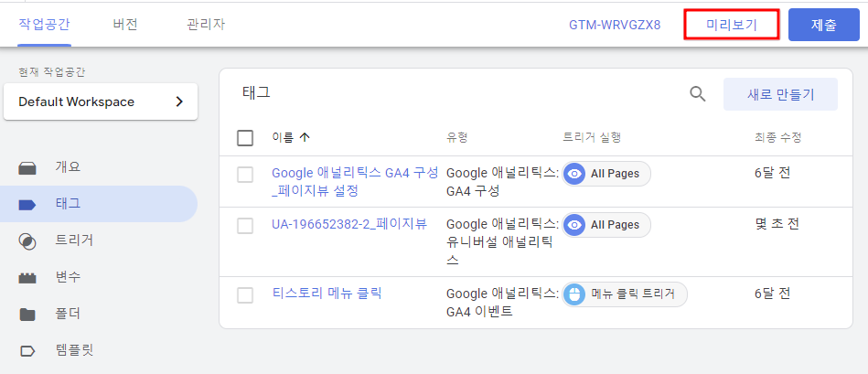Open the 티스토리 메뉴 클릭 tag

[327, 294]
